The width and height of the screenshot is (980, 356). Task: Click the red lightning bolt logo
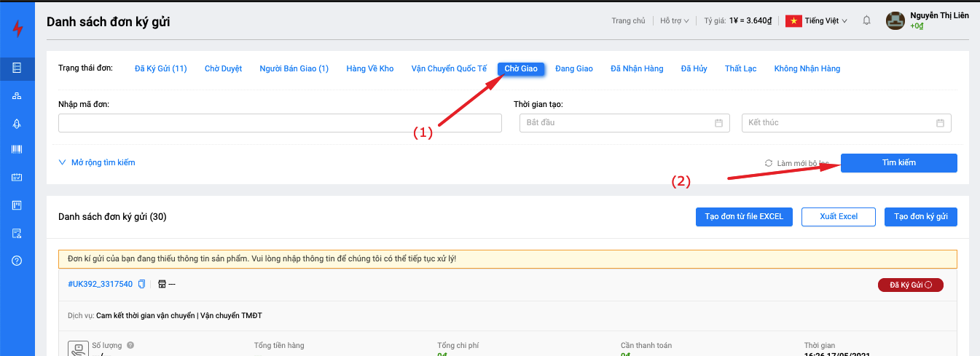tap(17, 29)
